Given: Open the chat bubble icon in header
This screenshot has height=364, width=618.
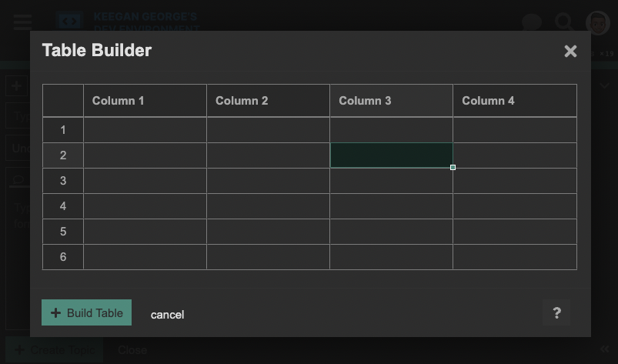Looking at the screenshot, I should [x=531, y=22].
